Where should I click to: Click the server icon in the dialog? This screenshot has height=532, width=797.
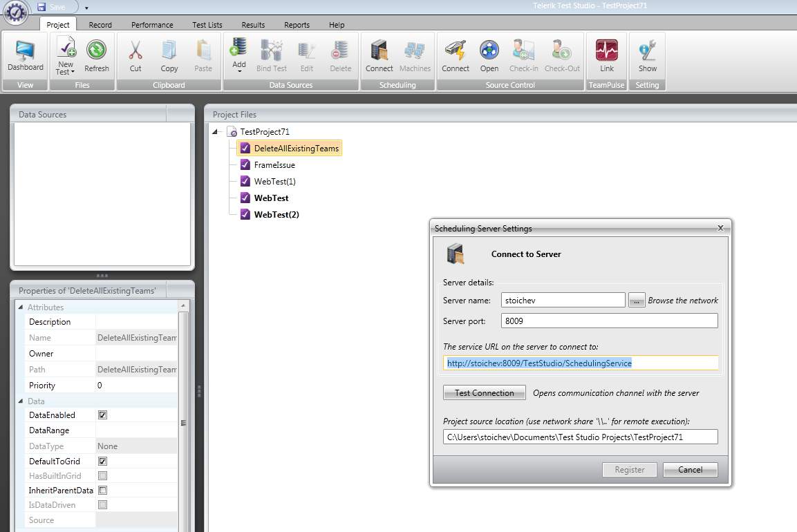pyautogui.click(x=456, y=254)
